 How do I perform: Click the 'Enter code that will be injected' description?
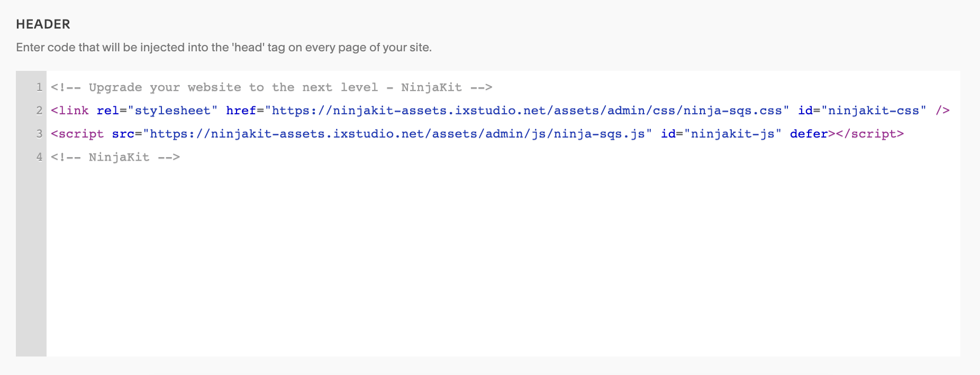click(224, 48)
